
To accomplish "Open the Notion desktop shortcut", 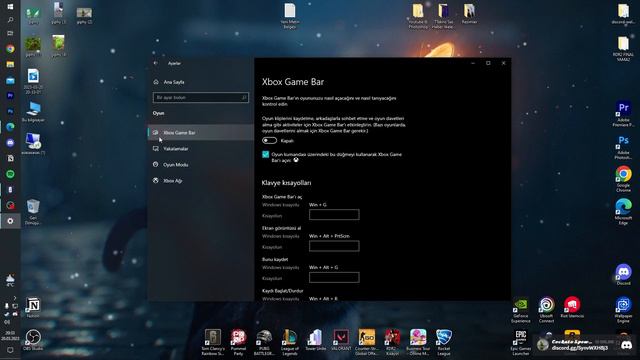I will point(33,307).
